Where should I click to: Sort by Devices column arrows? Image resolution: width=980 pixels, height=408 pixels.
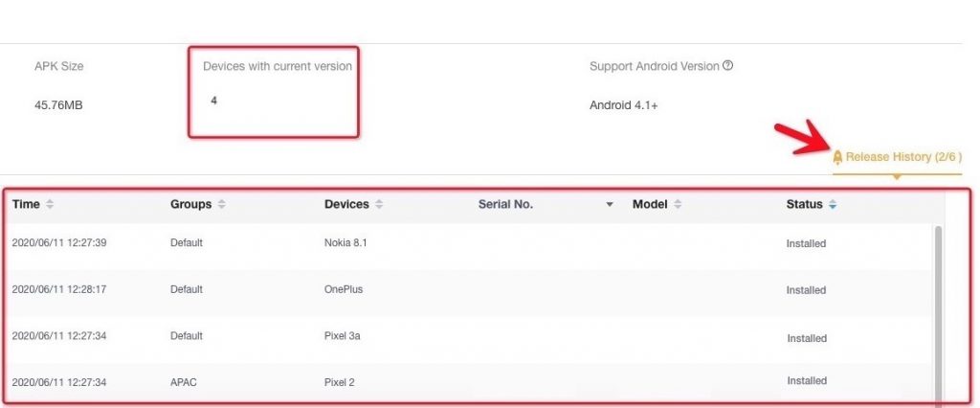[x=379, y=204]
